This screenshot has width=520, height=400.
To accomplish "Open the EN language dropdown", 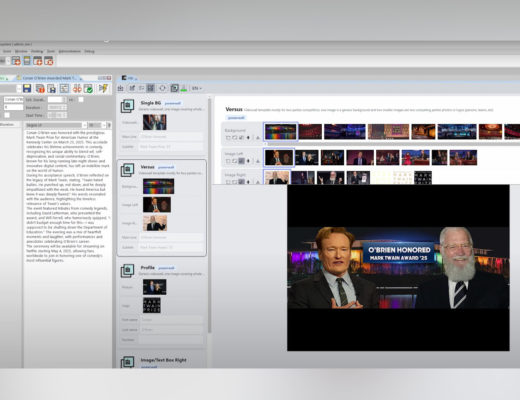I will tap(197, 88).
